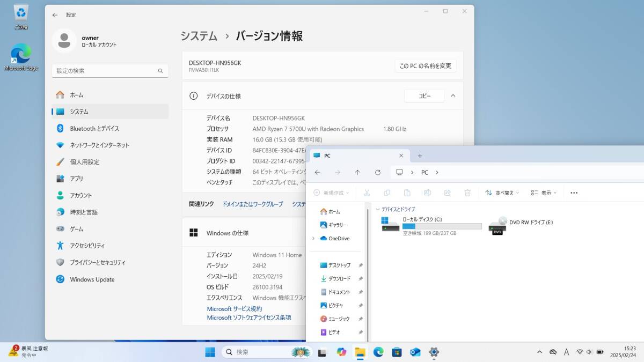
Task: Click the Share icon in Explorer toolbar
Action: tap(447, 193)
